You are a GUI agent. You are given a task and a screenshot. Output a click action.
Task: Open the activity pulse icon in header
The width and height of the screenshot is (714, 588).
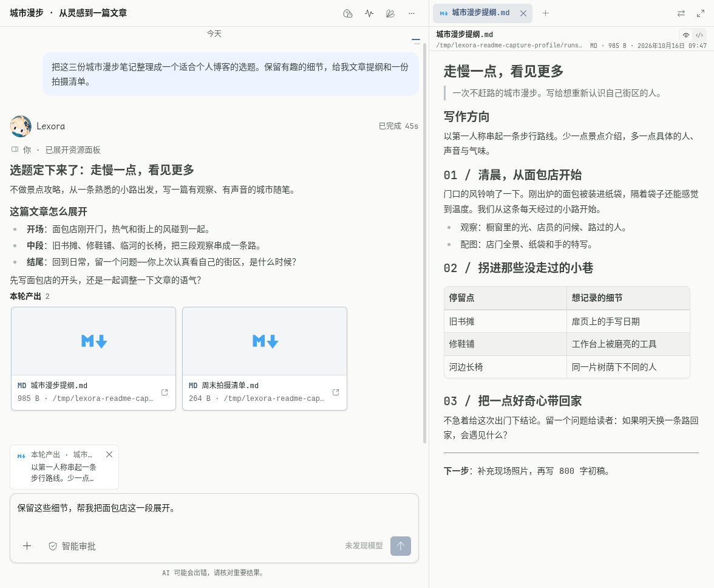pos(369,13)
